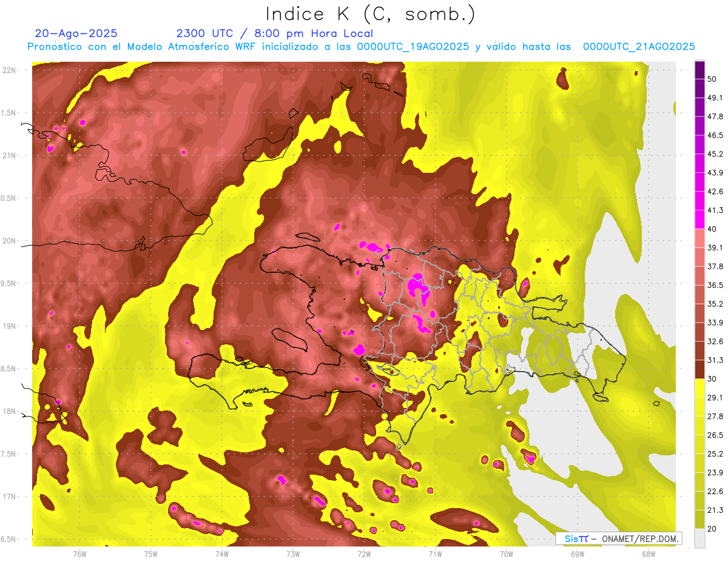Click the longitude label "72W"

click(364, 554)
